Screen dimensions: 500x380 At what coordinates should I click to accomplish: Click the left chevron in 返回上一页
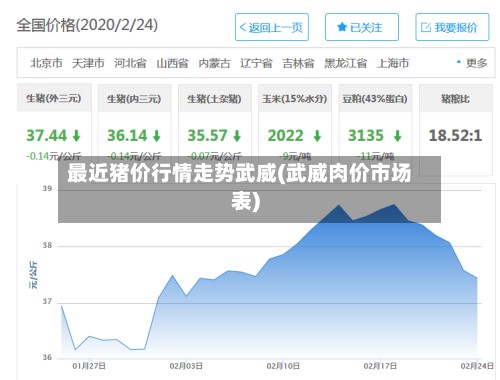coord(243,27)
